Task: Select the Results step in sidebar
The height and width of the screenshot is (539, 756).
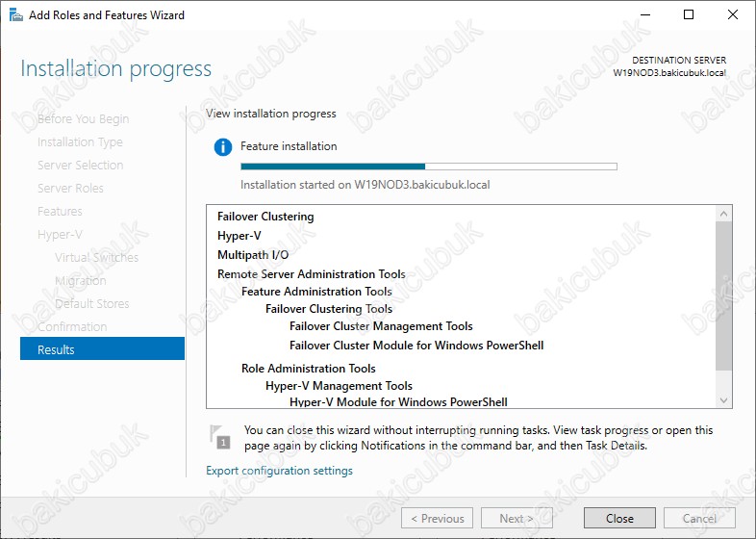Action: pos(102,348)
